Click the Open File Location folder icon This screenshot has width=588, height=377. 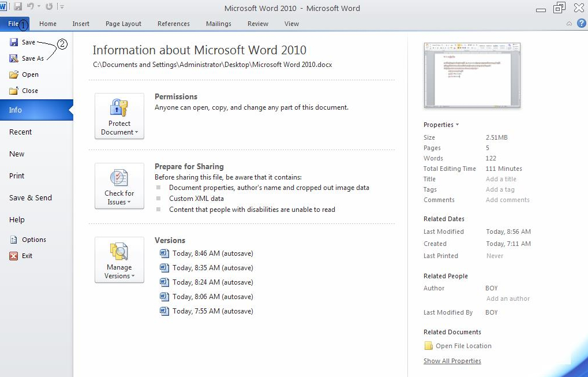[428, 345]
